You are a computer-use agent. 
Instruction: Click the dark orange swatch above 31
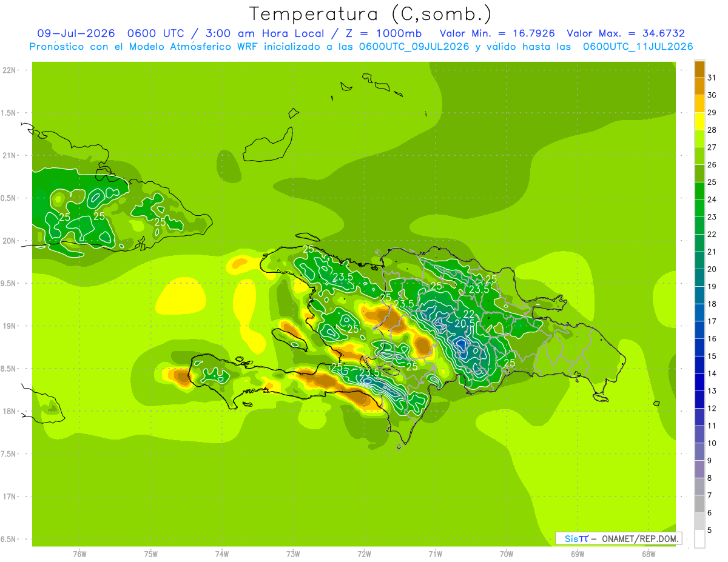pyautogui.click(x=699, y=69)
